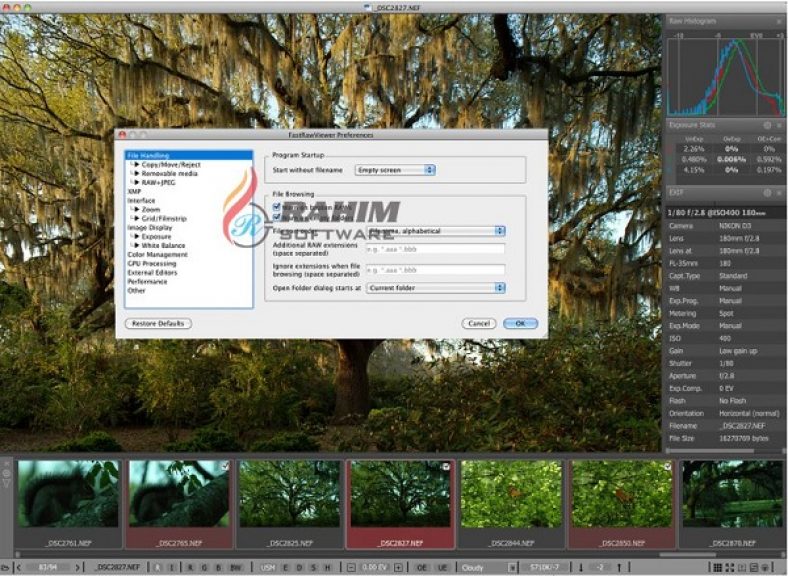Click Additional RAW extensions input field
Screen dimensions: 788x576
coord(435,249)
